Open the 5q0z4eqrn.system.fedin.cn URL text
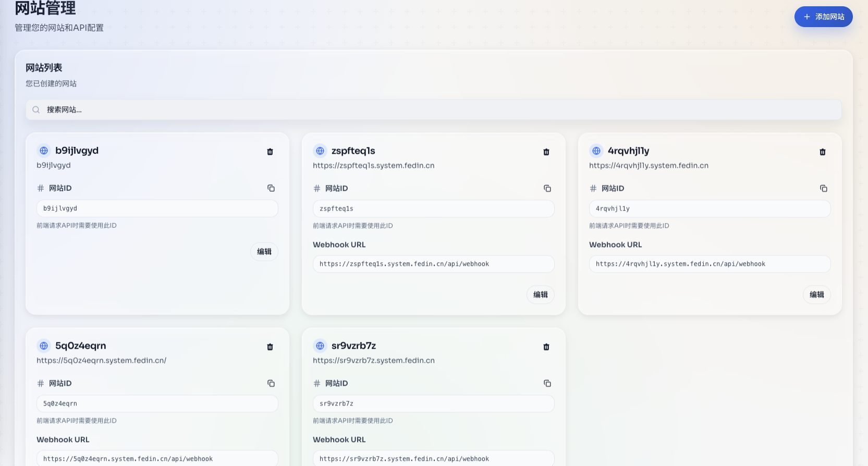The width and height of the screenshot is (868, 466). (102, 361)
